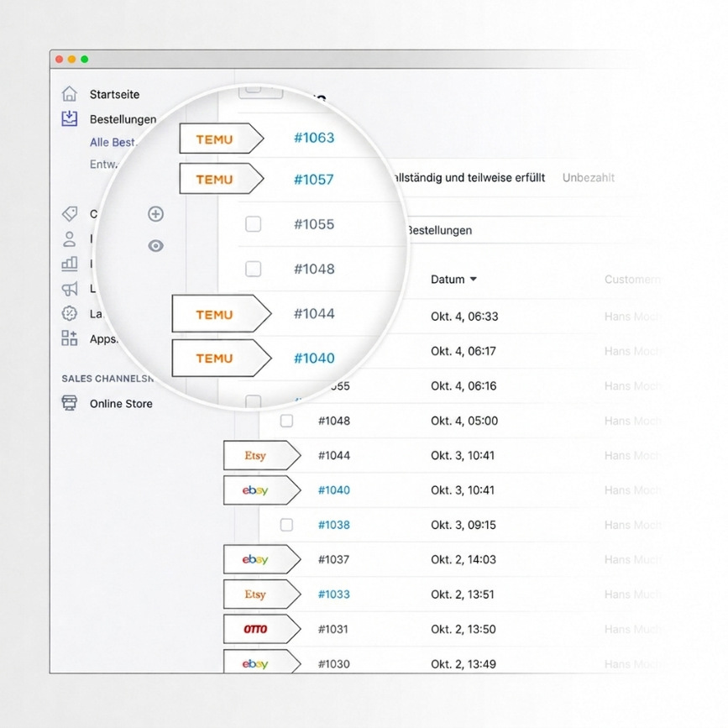
Task: Open the Entw. sub-item
Action: pos(104,164)
